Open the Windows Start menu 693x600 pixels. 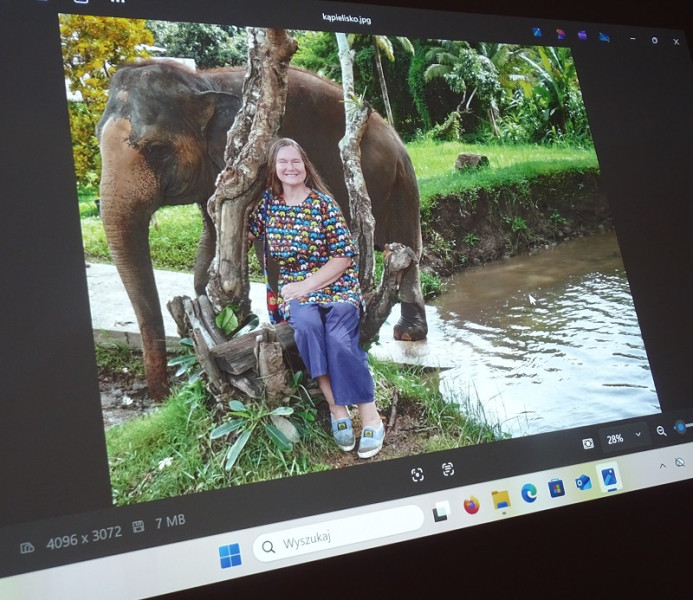tap(230, 555)
